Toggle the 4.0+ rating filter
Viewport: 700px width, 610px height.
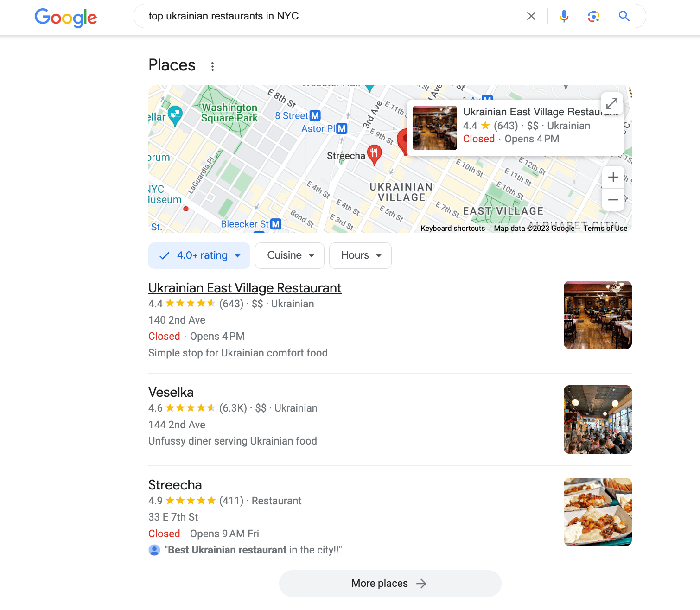199,255
